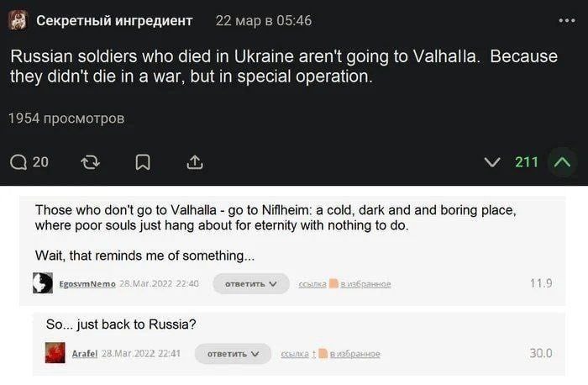Click the Секретный ингредиент community avatar
This screenshot has width=588, height=385.
click(x=18, y=20)
